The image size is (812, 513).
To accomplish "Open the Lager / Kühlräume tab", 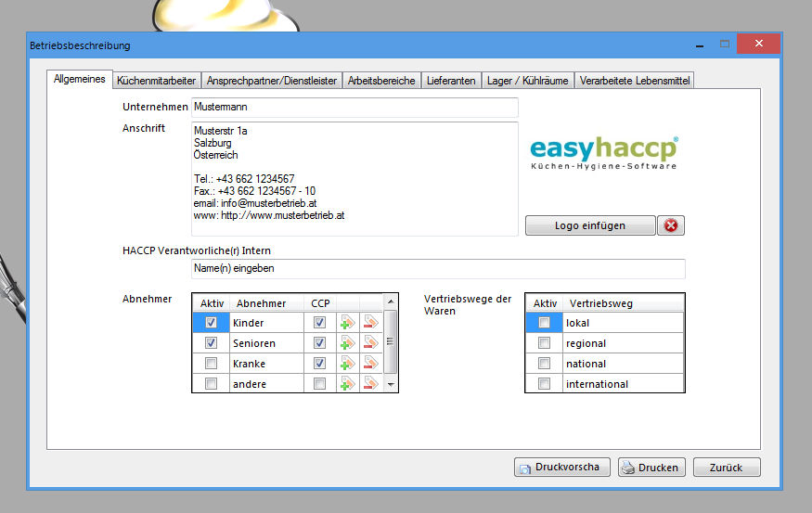I will [528, 81].
